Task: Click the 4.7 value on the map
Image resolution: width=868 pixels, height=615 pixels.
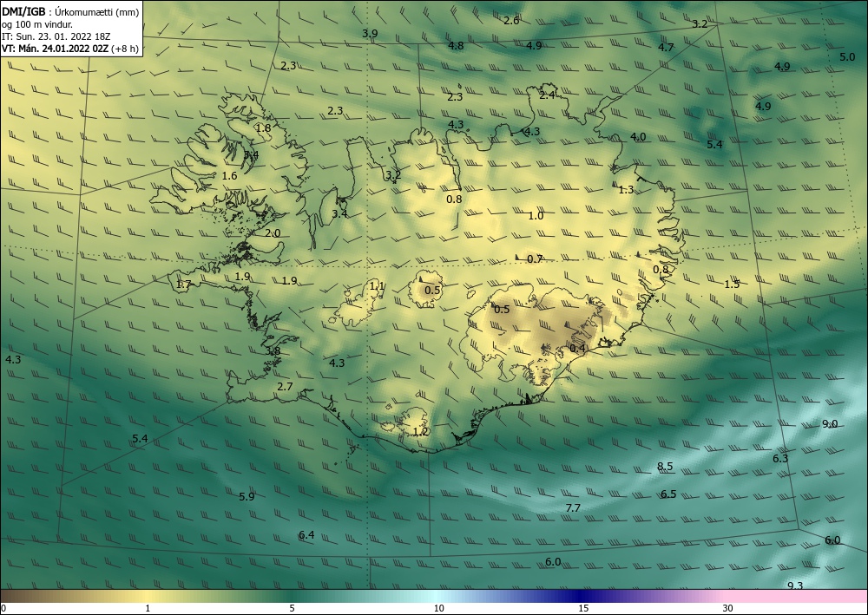Action: [x=666, y=47]
